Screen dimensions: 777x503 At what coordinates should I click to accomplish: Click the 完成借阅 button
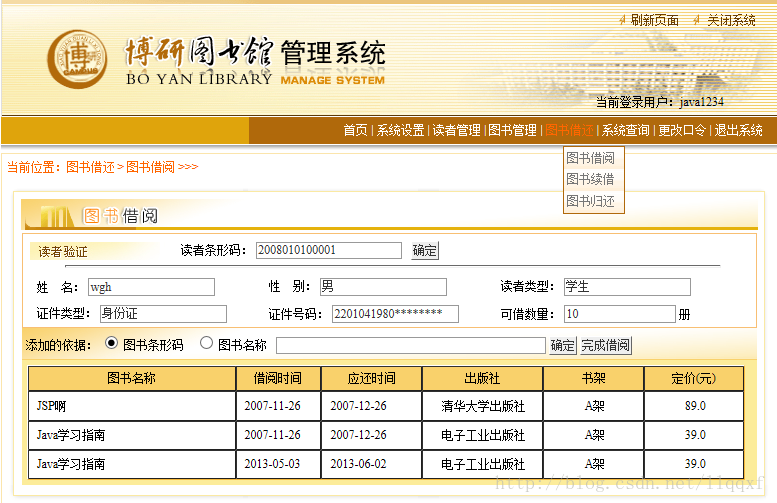[606, 345]
